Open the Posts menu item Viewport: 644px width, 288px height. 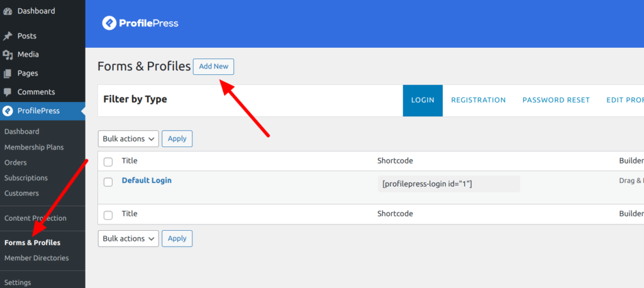[26, 36]
